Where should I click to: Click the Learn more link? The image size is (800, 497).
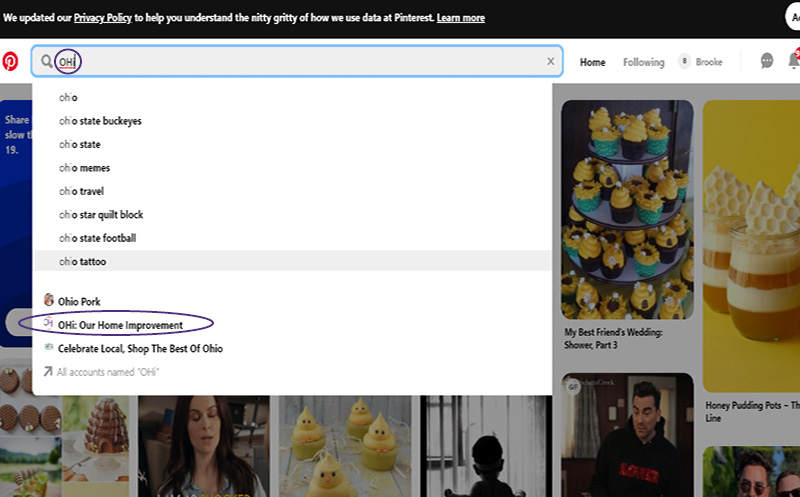461,18
